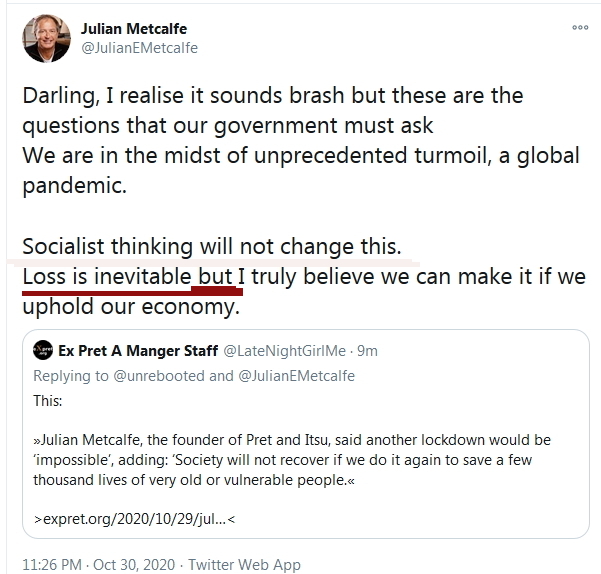Open the Ex Pret A Manger Staff profile name
Image resolution: width=601 pixels, height=574 pixels.
[137, 351]
